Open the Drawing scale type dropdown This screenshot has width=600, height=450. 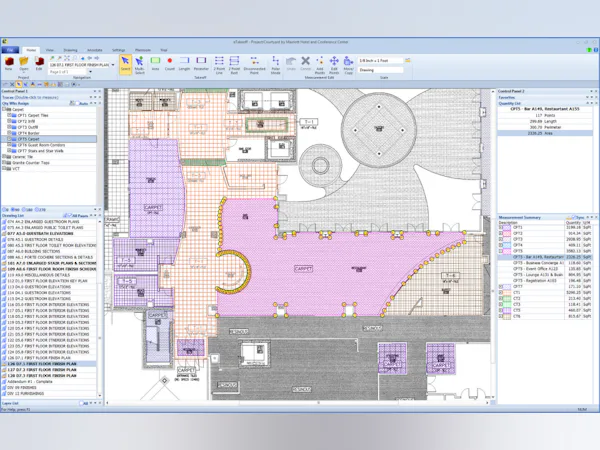(380, 70)
